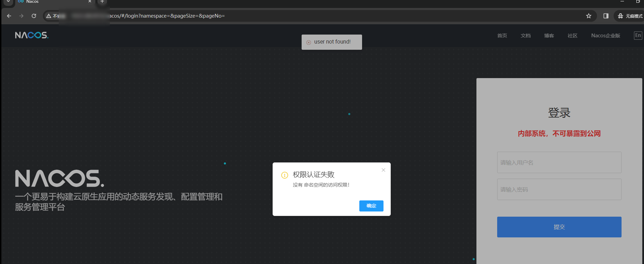The height and width of the screenshot is (264, 644).
Task: Close the Nacos browser tab
Action: click(x=90, y=2)
